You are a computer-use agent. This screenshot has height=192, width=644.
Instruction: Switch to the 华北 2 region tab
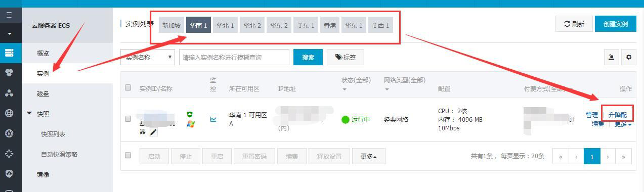point(252,25)
